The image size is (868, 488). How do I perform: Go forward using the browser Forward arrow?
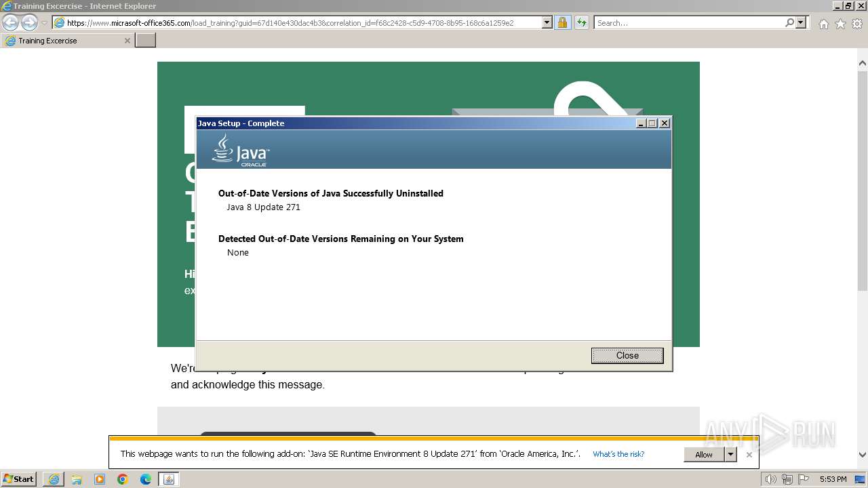pyautogui.click(x=29, y=22)
